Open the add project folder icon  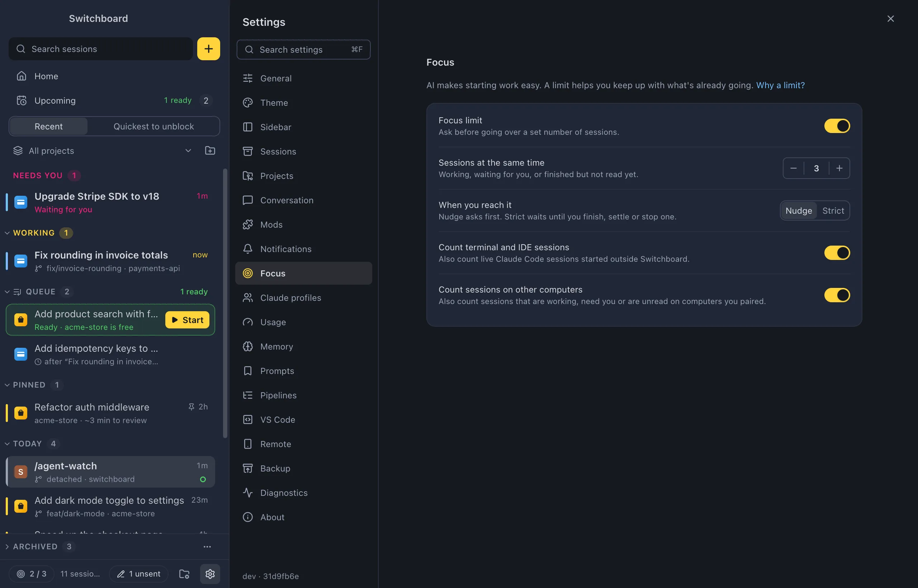coord(210,151)
